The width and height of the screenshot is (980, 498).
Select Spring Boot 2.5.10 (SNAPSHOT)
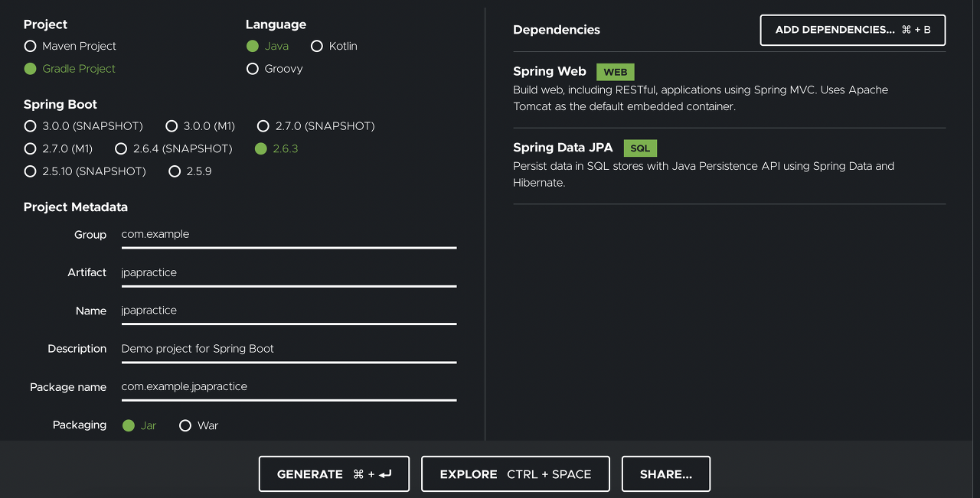point(85,171)
